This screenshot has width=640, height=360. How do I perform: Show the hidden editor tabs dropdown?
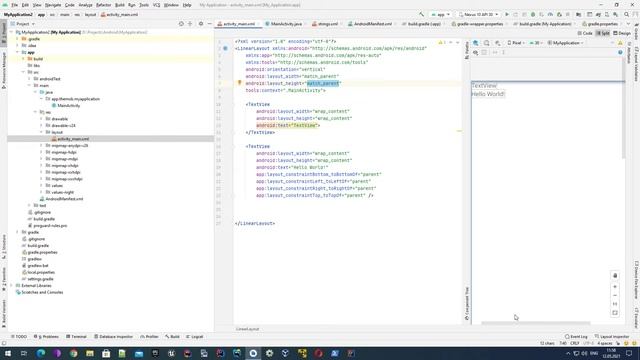tap(629, 24)
